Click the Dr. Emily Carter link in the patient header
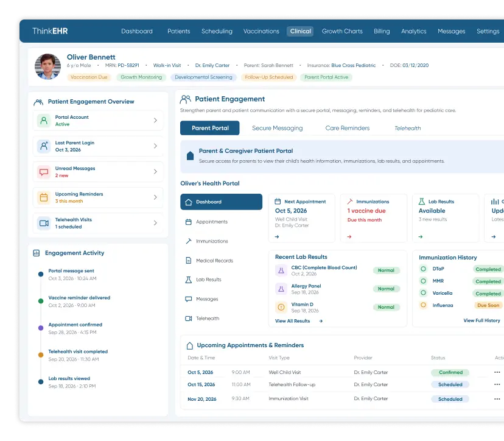 212,65
